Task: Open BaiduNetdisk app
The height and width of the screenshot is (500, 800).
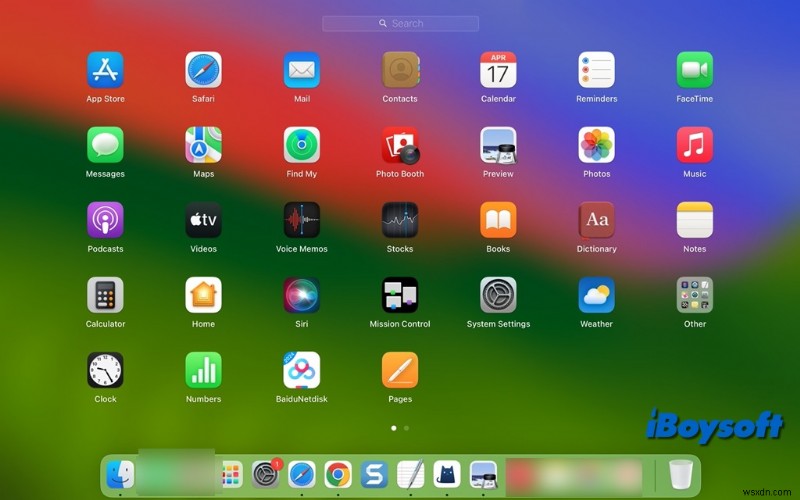Action: 302,370
